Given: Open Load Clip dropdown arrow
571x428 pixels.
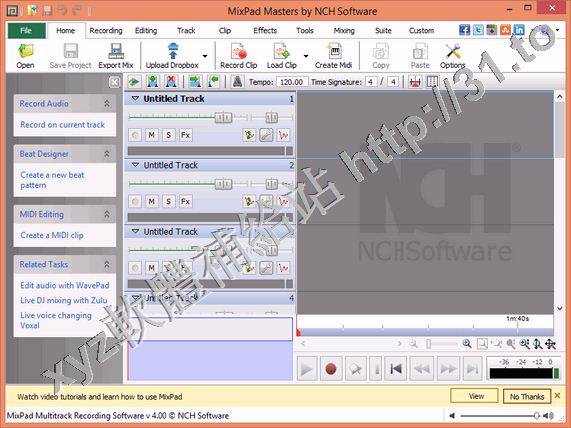Looking at the screenshot, I should [x=306, y=56].
